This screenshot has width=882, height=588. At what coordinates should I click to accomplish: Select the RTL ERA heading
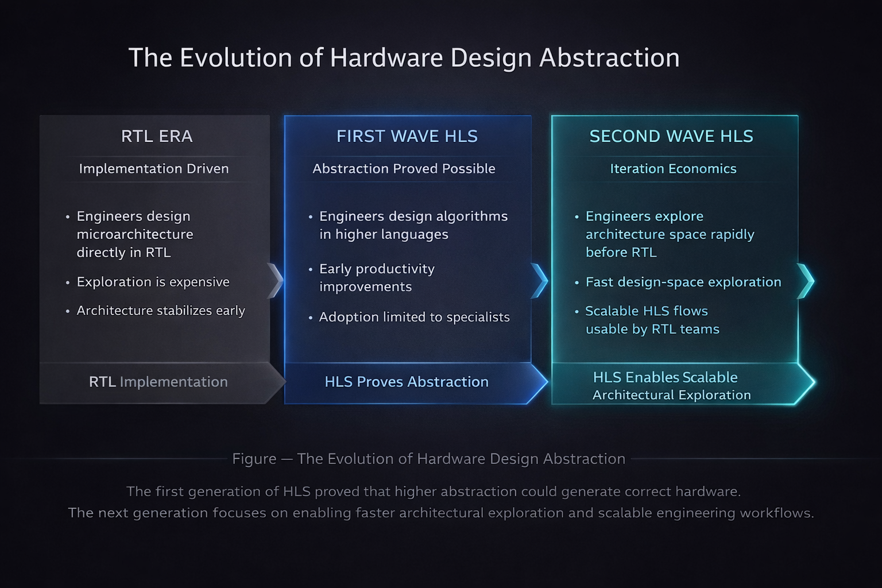157,136
